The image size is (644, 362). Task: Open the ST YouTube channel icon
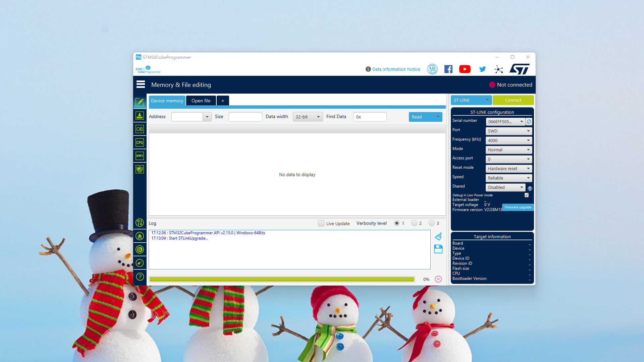465,69
